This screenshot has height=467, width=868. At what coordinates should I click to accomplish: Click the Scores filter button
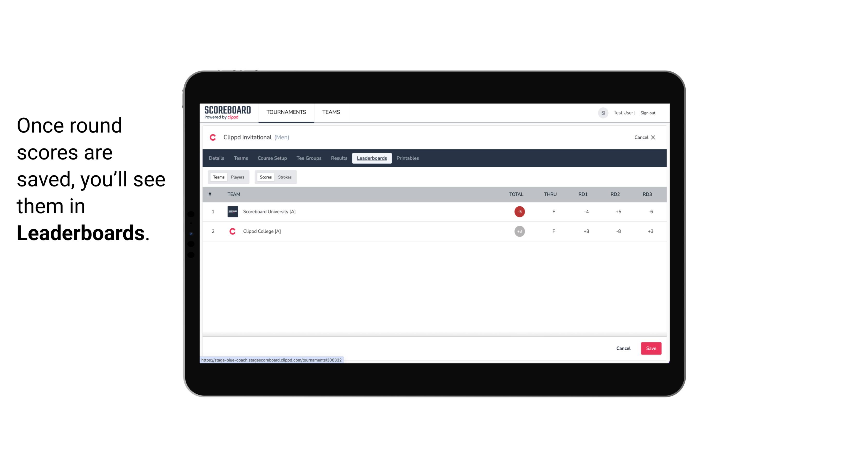(x=265, y=177)
